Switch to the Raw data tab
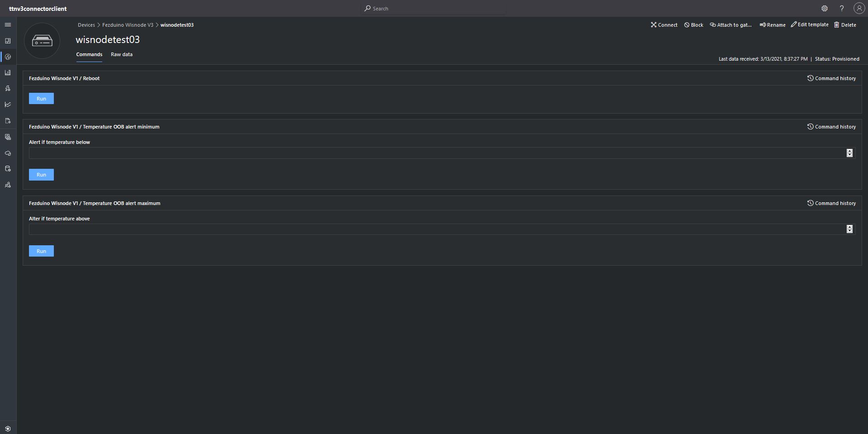Image resolution: width=868 pixels, height=434 pixels. pos(122,54)
